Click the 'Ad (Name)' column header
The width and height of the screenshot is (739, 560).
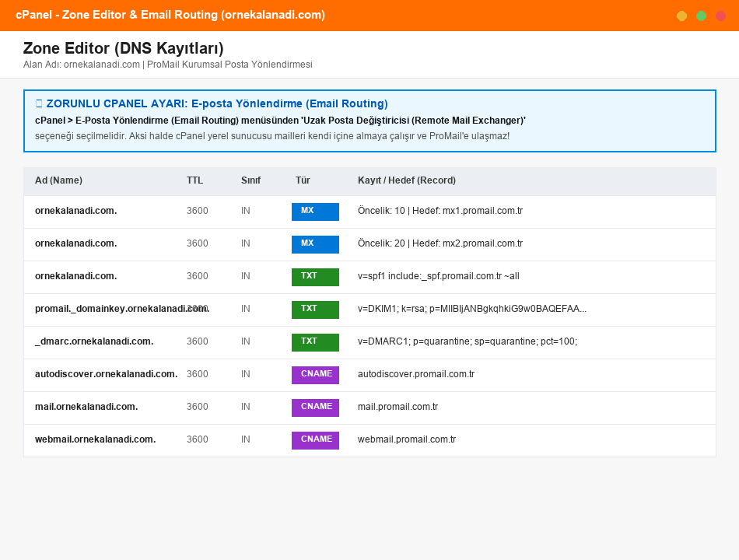point(58,180)
